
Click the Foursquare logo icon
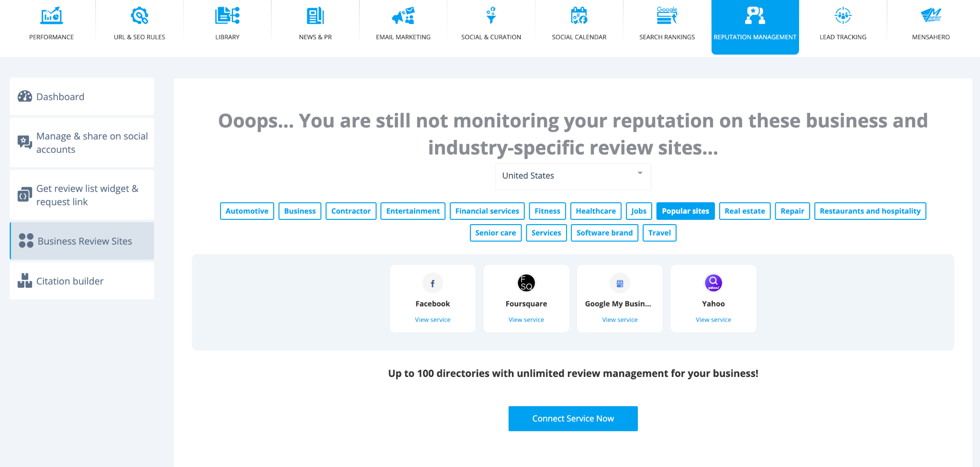[526, 283]
